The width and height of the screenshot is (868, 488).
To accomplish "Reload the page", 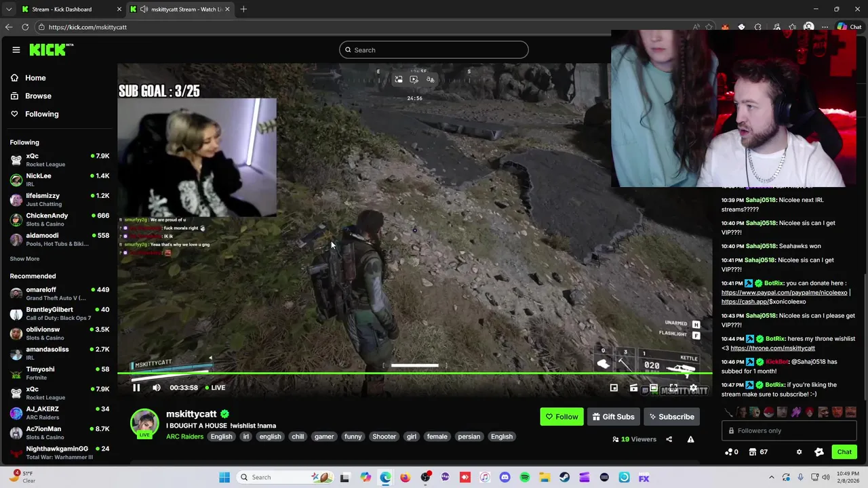I will pos(25,27).
